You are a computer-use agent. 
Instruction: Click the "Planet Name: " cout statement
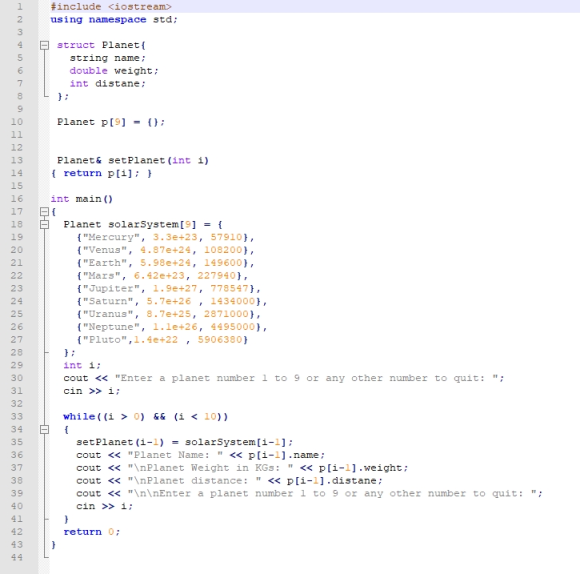pyautogui.click(x=200, y=455)
